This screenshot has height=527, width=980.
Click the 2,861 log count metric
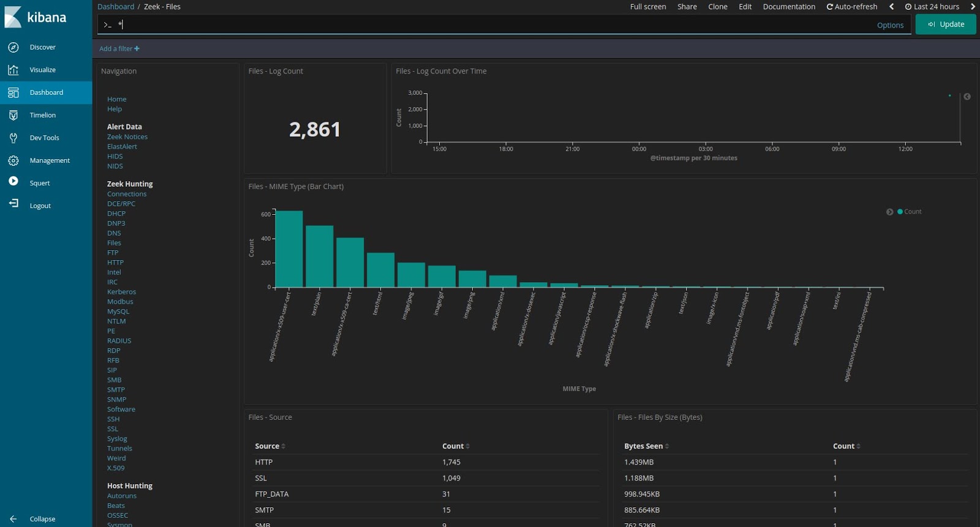(x=315, y=129)
